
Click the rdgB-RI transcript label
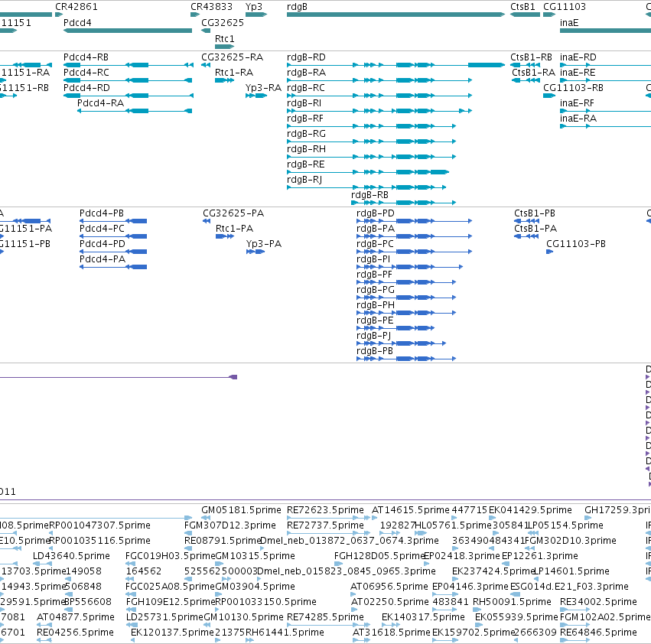pyautogui.click(x=304, y=102)
